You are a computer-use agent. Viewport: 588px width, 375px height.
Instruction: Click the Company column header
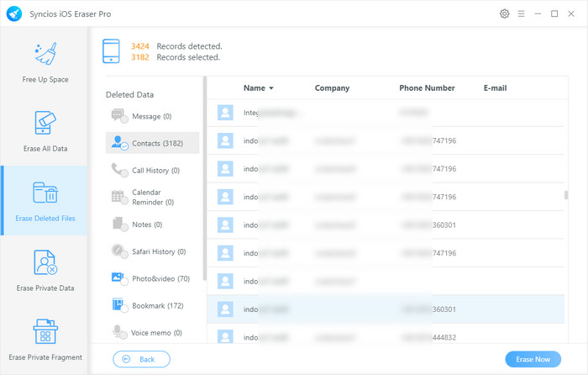pos(332,87)
